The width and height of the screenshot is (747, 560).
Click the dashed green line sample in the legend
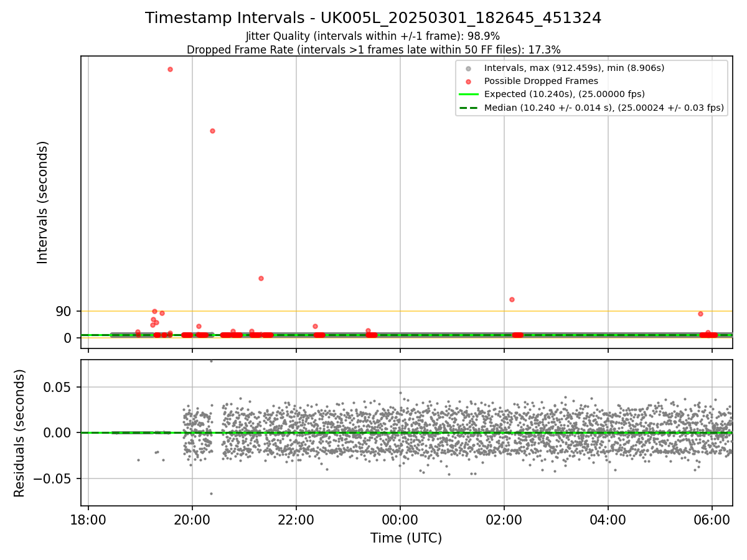[x=469, y=108]
